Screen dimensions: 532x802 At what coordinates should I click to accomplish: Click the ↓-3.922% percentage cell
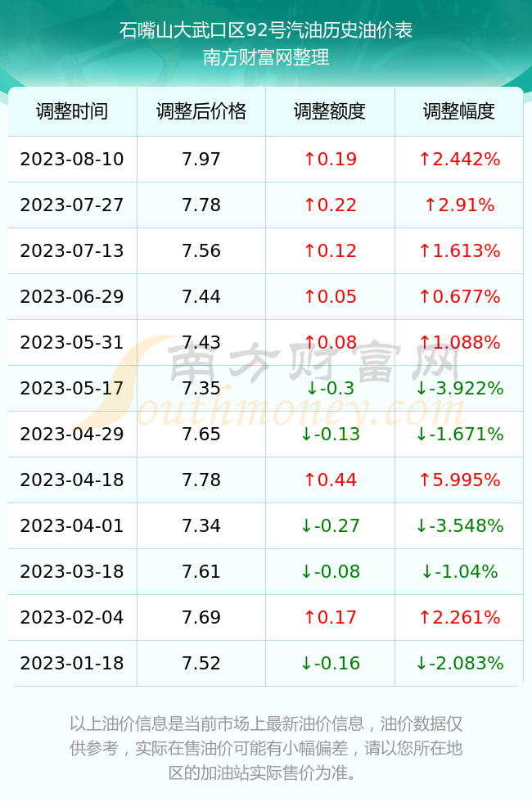tap(459, 388)
